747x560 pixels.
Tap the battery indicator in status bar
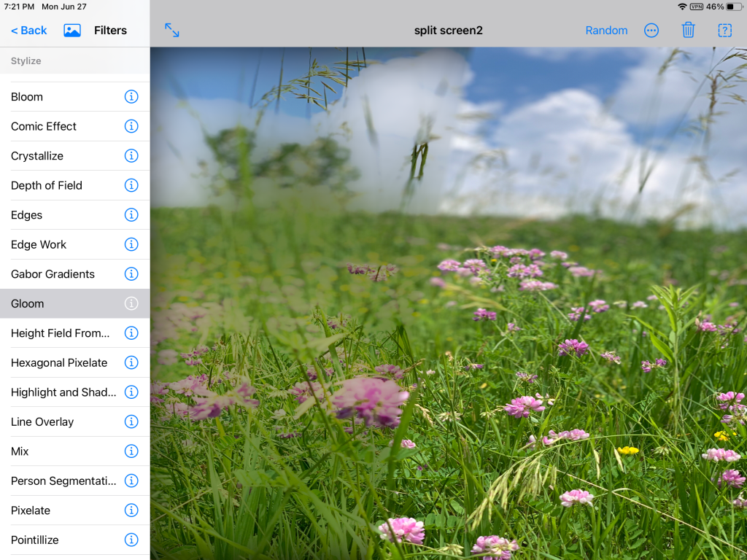733,7
